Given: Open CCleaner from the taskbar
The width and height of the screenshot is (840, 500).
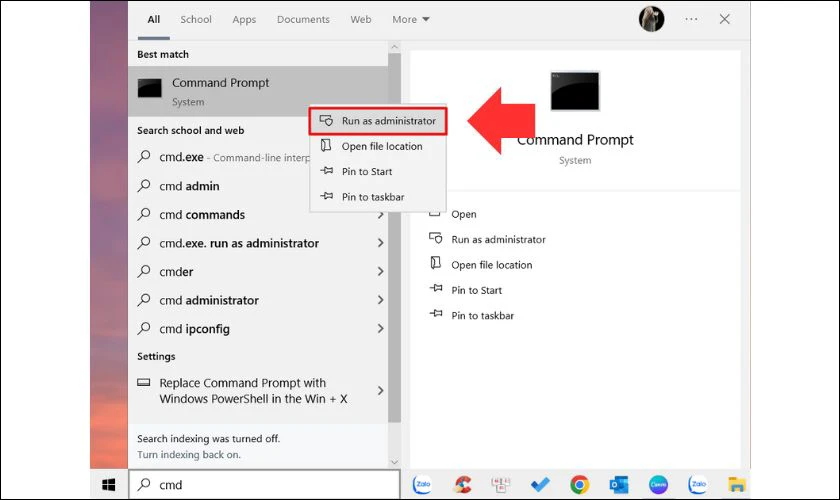Looking at the screenshot, I should pos(463,485).
